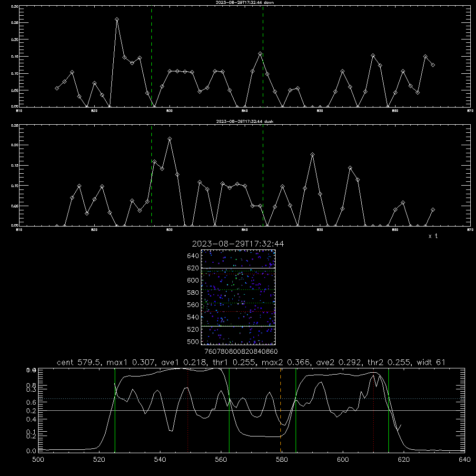Click the green vertical line at 615 in the bottom plot
The image size is (476, 476).
(x=388, y=410)
